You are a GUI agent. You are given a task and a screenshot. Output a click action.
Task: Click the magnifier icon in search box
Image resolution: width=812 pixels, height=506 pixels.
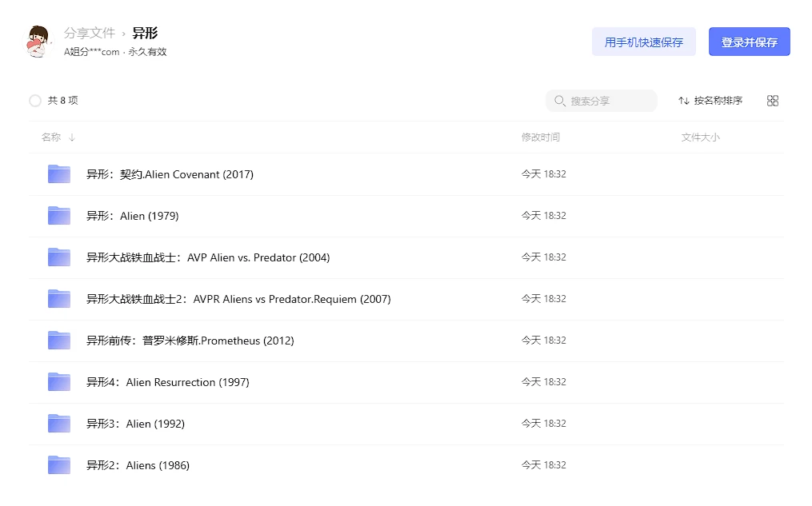560,101
